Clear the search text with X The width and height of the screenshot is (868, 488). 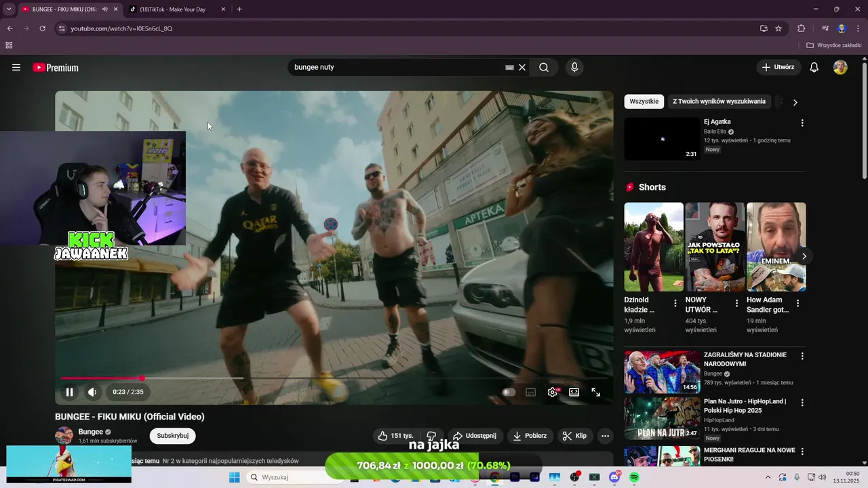[x=522, y=67]
